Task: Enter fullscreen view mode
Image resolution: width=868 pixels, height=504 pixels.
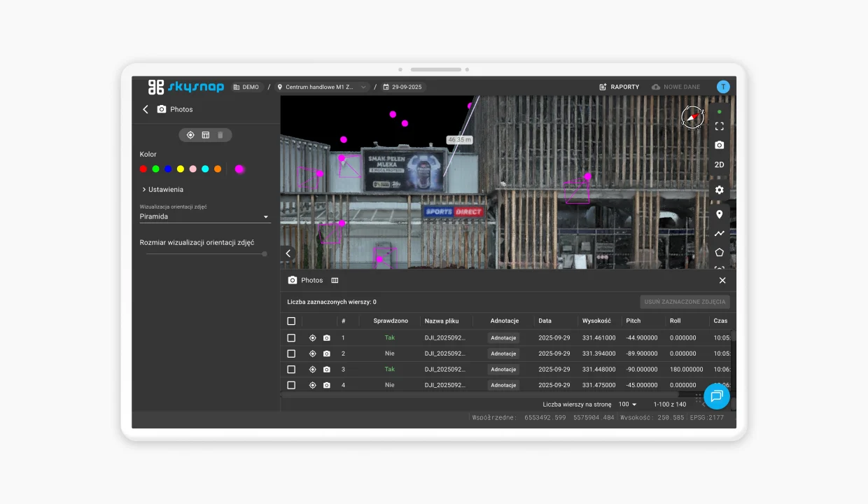Action: [719, 127]
